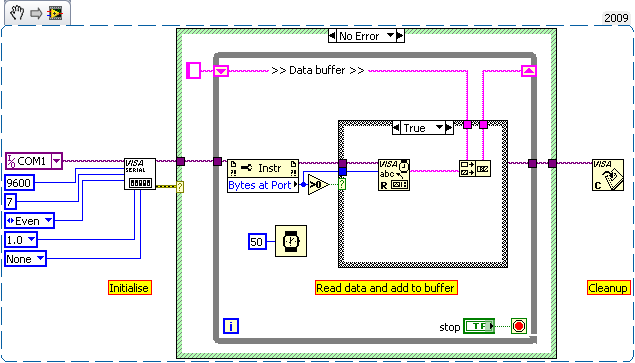Viewport: 635px width, 363px height.
Task: Toggle the stop boolean control
Action: coord(479,326)
